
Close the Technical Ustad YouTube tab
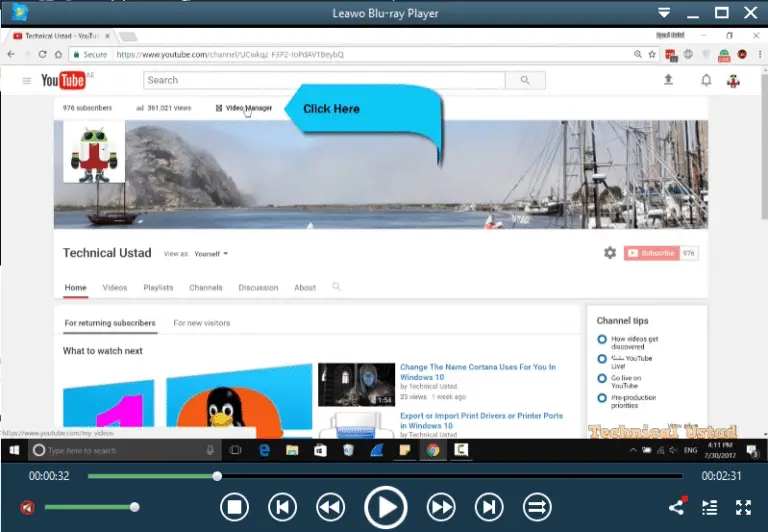(107, 36)
